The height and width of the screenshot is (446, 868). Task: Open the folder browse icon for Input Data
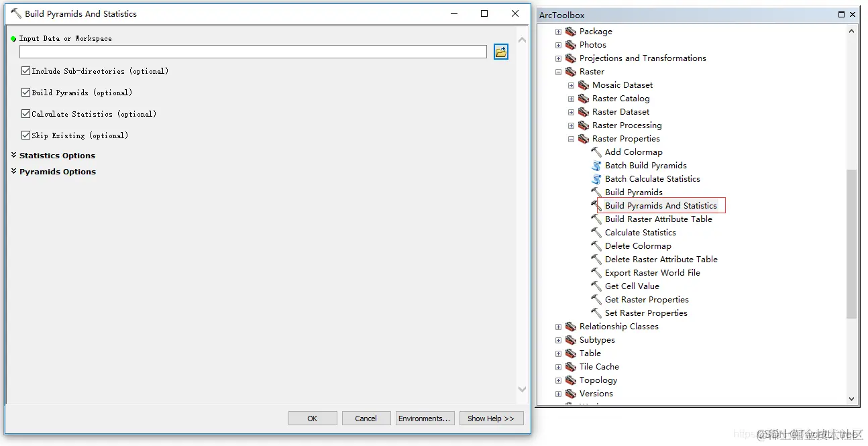501,52
